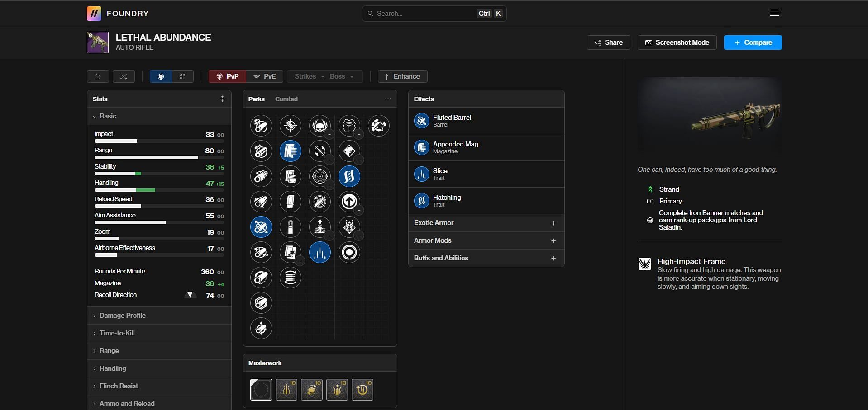Choose the crossed-out bullet trait perk
Image resolution: width=868 pixels, height=410 pixels.
click(320, 202)
